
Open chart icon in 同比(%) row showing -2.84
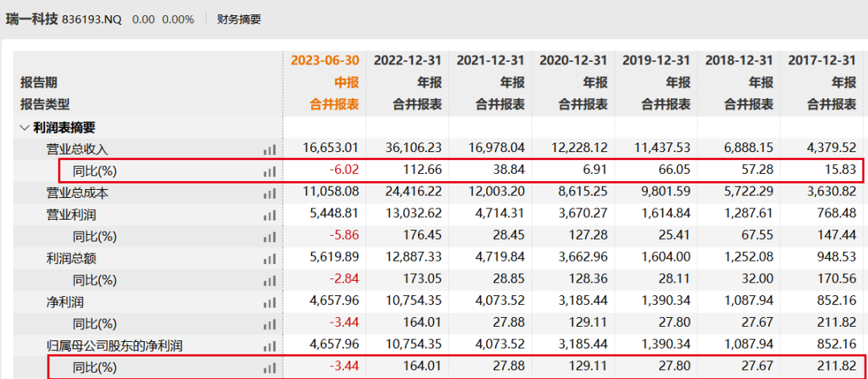[x=269, y=281]
